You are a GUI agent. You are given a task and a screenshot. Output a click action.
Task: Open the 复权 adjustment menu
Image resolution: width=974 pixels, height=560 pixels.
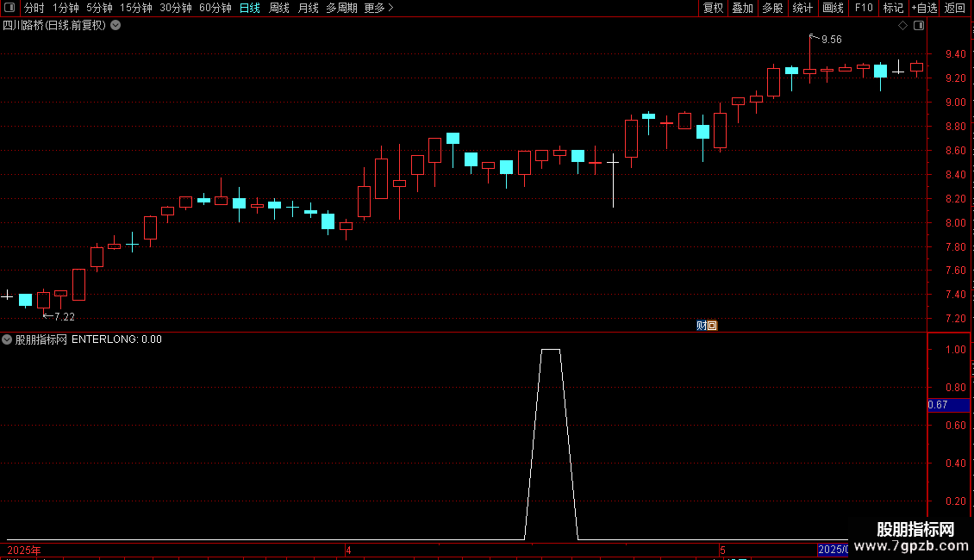[713, 8]
